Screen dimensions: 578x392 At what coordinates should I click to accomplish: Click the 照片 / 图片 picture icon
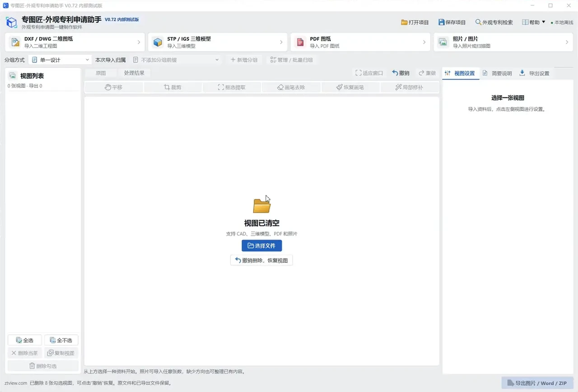(x=443, y=42)
